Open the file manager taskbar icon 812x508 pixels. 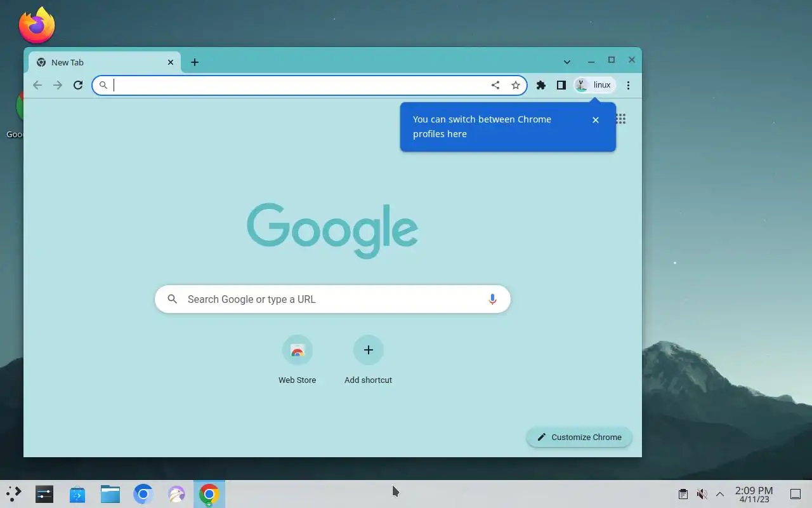tap(110, 494)
